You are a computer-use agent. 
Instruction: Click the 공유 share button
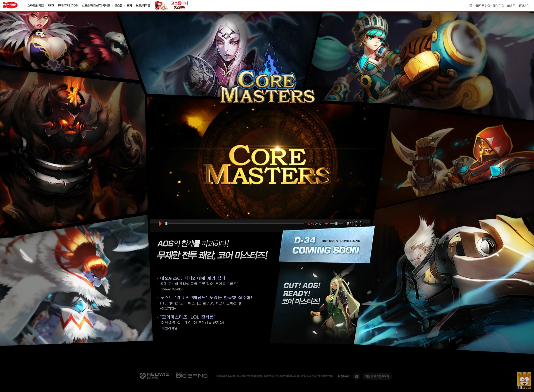tap(349, 223)
